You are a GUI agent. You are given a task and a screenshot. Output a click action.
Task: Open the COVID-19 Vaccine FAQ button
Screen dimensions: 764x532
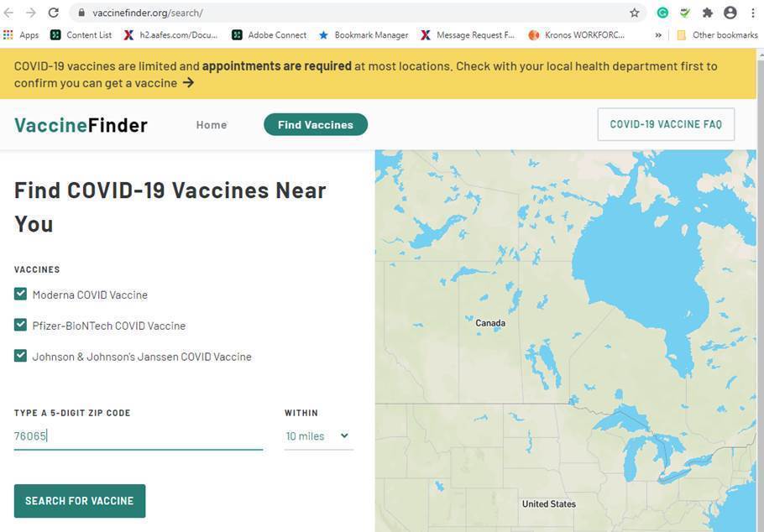(666, 124)
